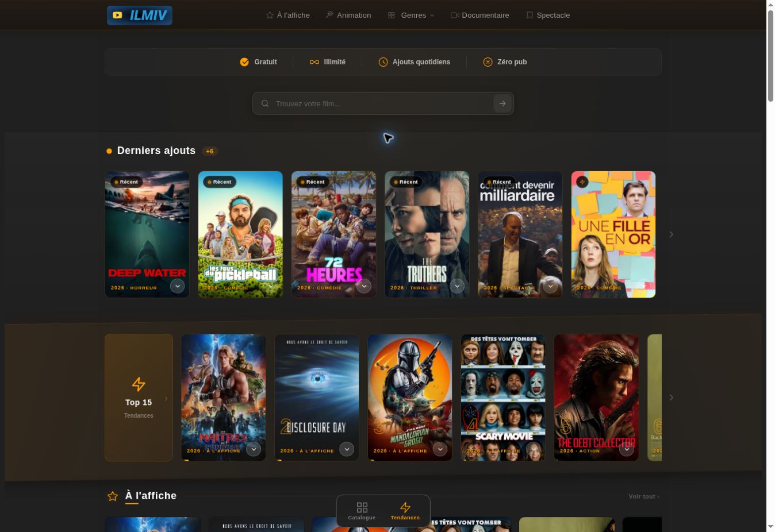Expand details on Scary Movie card

point(533,449)
